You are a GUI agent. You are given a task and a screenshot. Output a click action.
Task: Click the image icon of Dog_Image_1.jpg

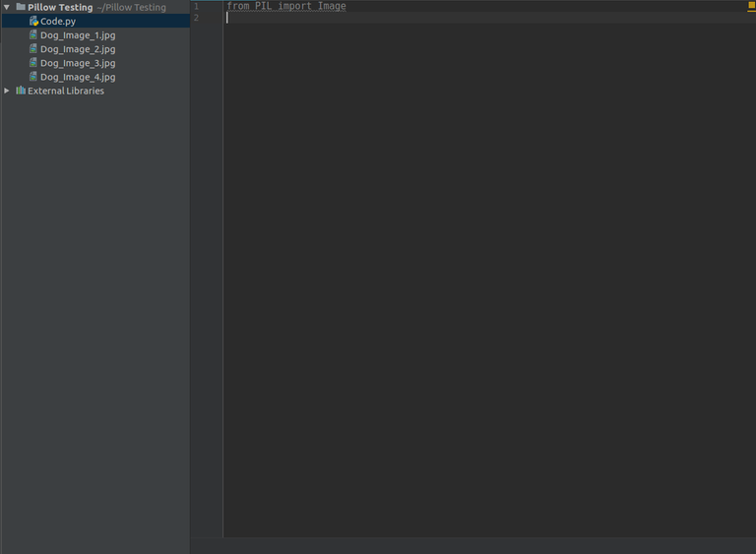pos(33,34)
